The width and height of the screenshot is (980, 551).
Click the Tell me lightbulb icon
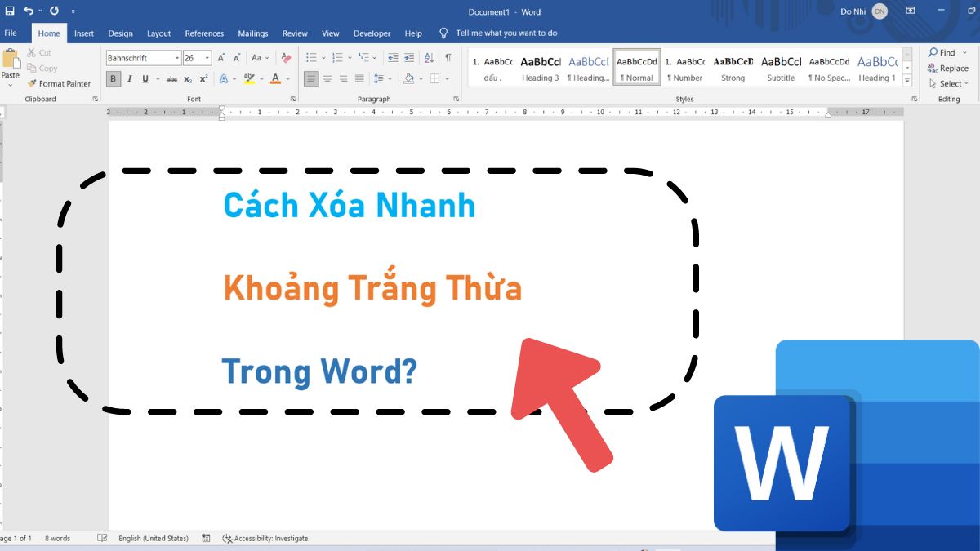444,33
